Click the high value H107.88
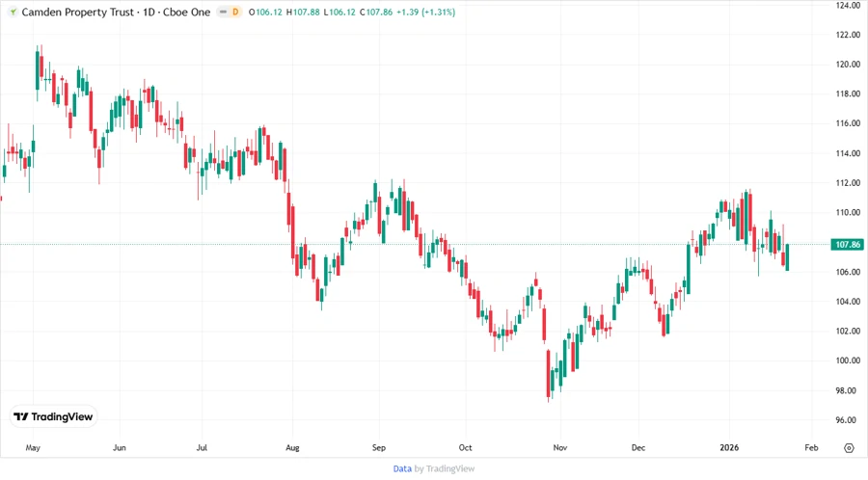 303,12
